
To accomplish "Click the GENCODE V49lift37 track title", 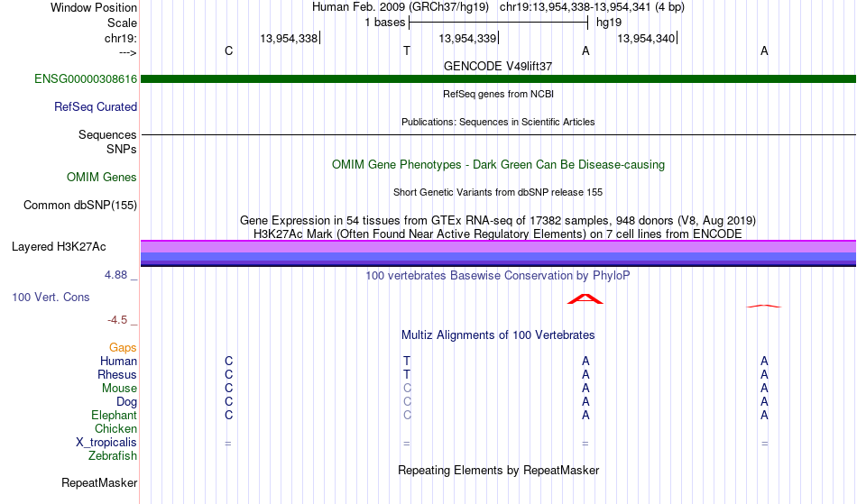I will click(x=498, y=66).
